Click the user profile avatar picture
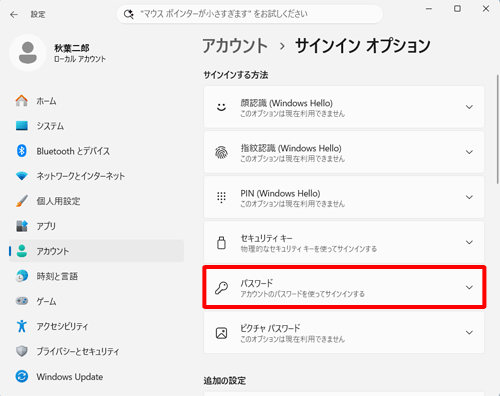Image resolution: width=500 pixels, height=396 pixels. (x=28, y=53)
